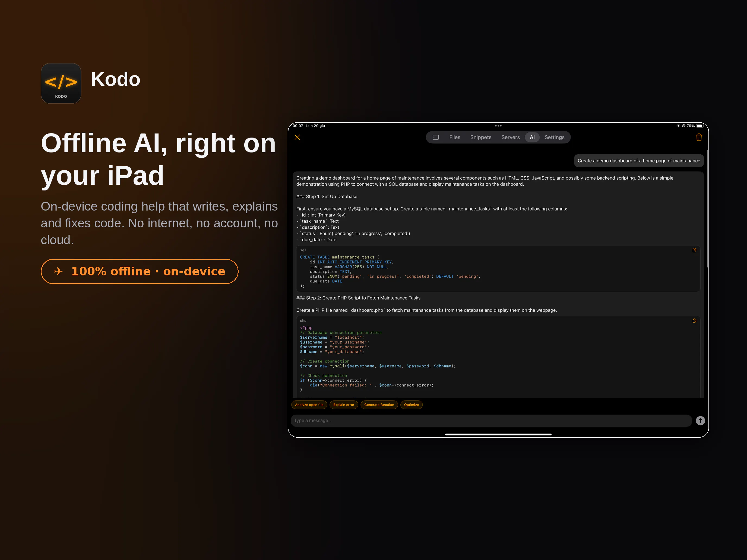Tap the '- `due_date`: Date' bullet line

316,240
